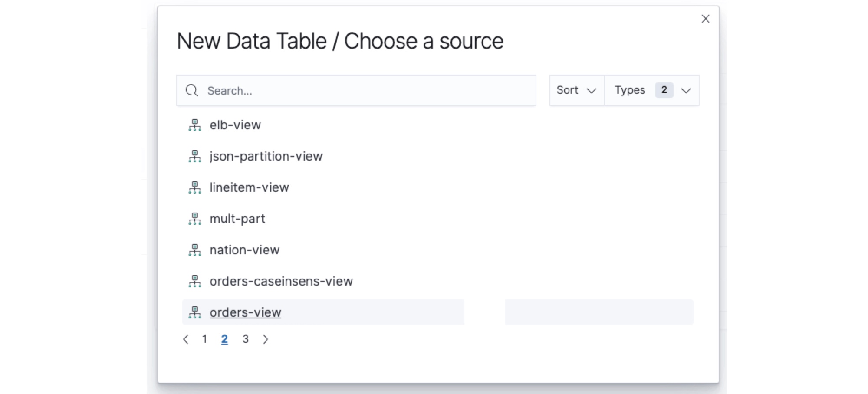
Task: Go to the previous results page
Action: (186, 339)
